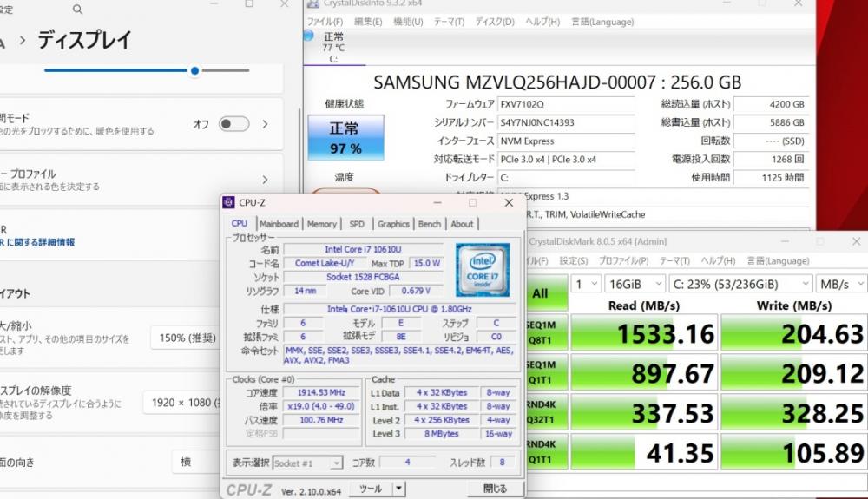Open the 設定(S) menu in CrystalDiskMark
The image size is (868, 499).
pyautogui.click(x=574, y=261)
